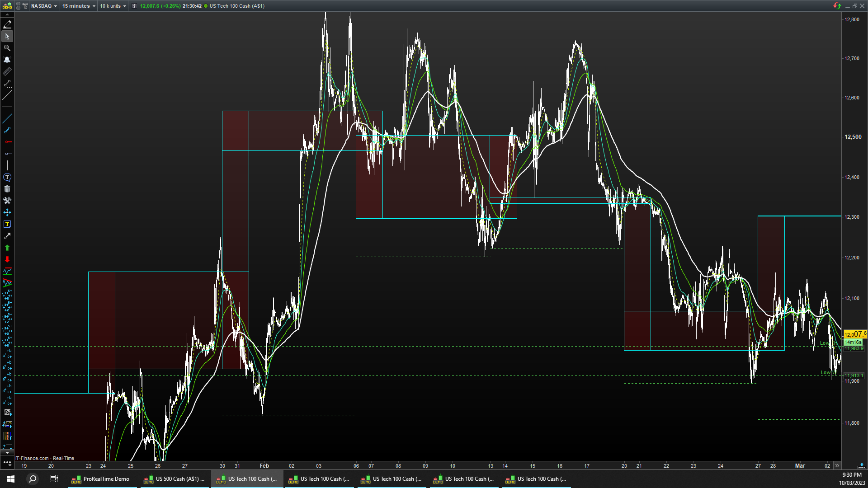Open the alert bell tool
The height and width of the screenshot is (488, 868).
[7, 60]
